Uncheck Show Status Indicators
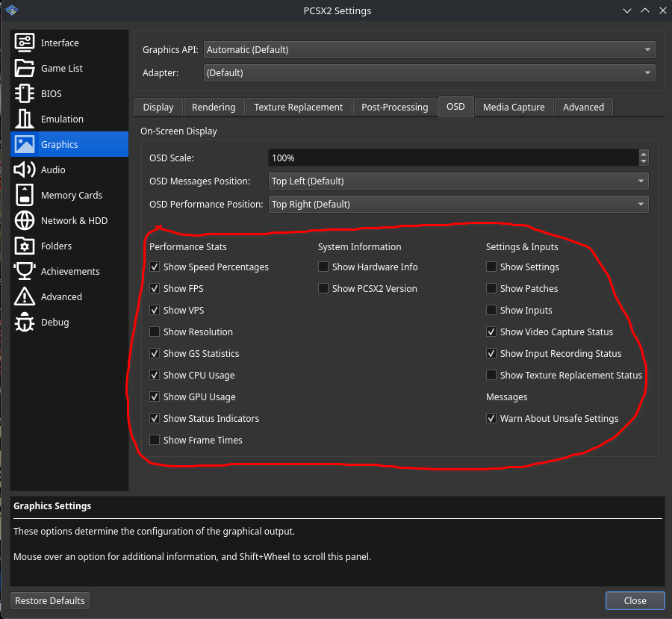 (155, 418)
